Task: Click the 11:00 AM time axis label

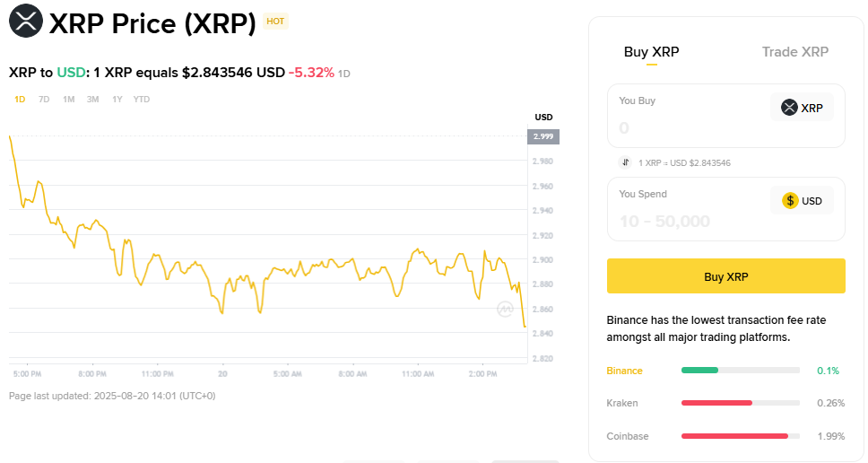Action: tap(418, 374)
